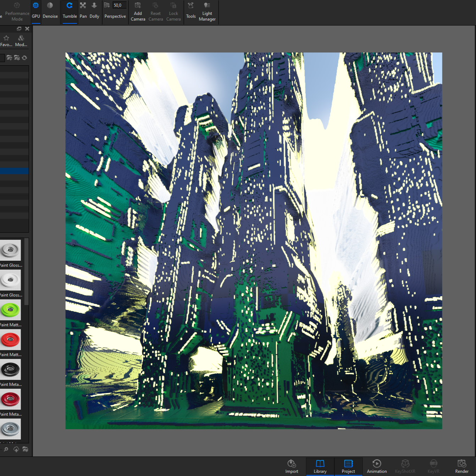
Task: Toggle Lock Camera in the toolbar
Action: tap(173, 12)
